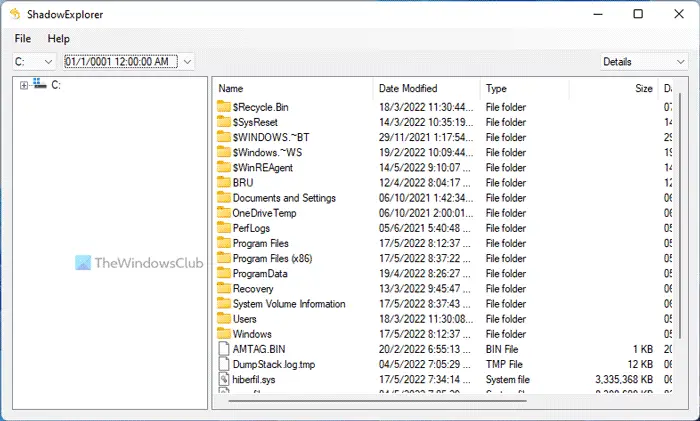The height and width of the screenshot is (421, 700).
Task: Click the hiberfil.sys system file icon
Action: 224,379
